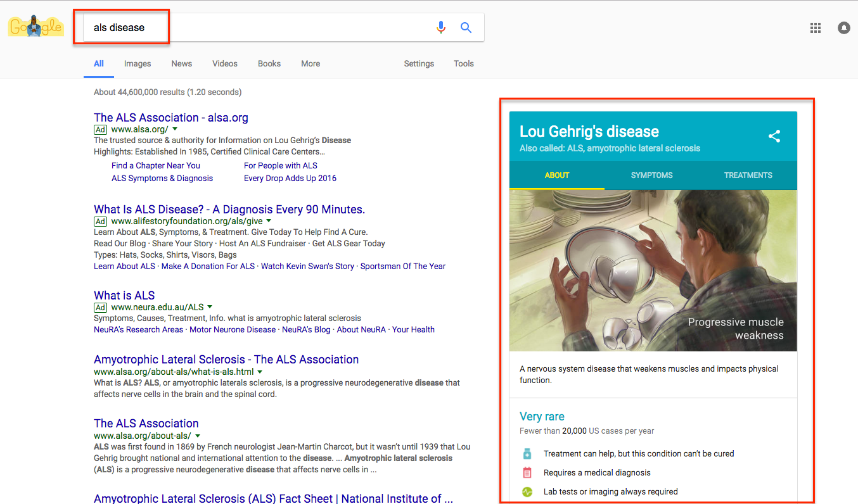Open 'Make A Donation For ALS' link
Viewport: 858px width, 504px height.
208,266
